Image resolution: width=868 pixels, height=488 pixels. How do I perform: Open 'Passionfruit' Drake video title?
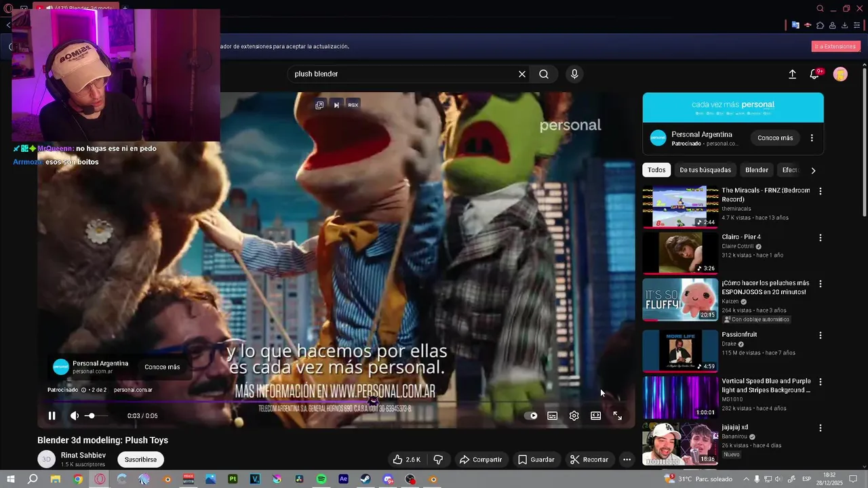pos(739,335)
